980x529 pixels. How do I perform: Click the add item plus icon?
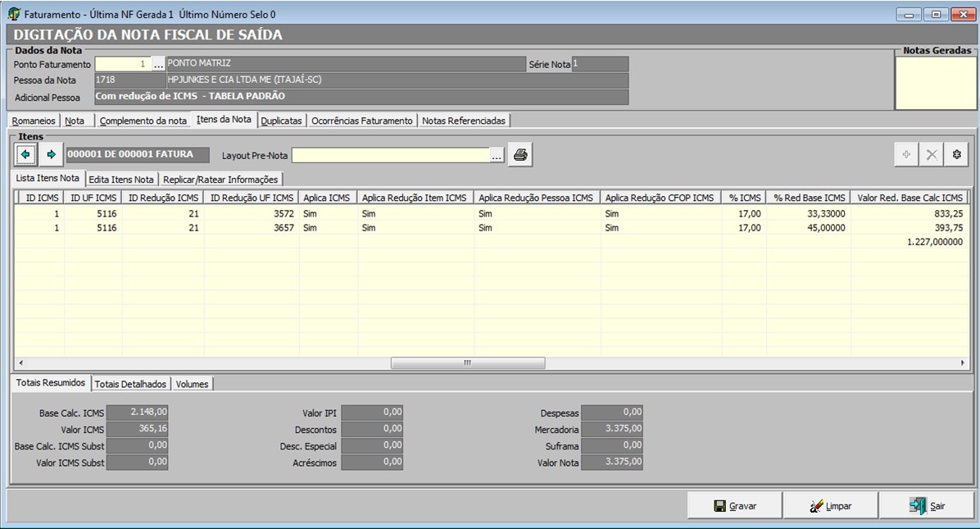(906, 155)
